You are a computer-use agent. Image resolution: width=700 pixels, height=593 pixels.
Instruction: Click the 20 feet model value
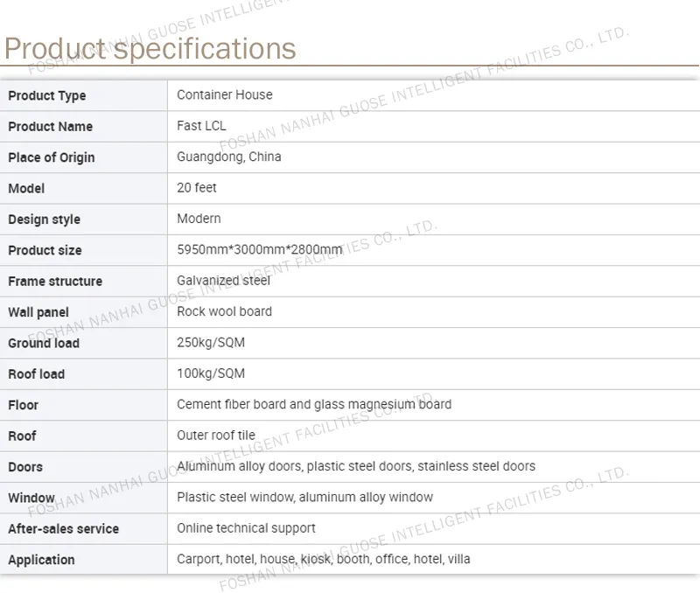click(x=196, y=187)
